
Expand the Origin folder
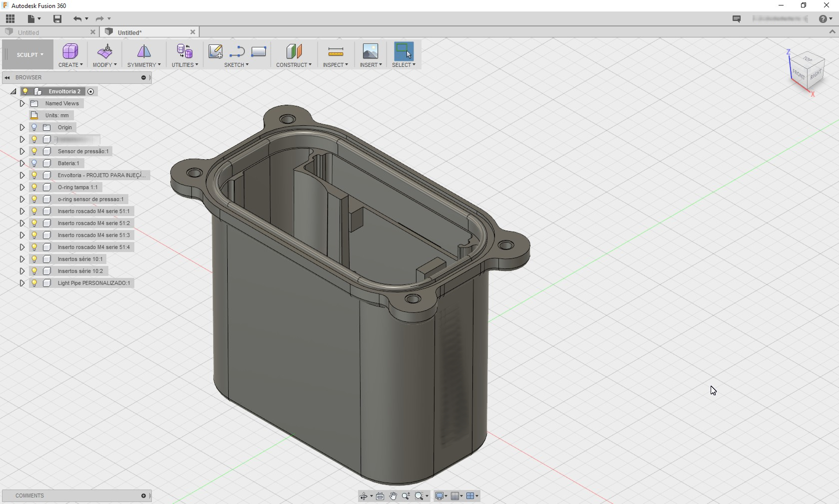click(x=22, y=127)
